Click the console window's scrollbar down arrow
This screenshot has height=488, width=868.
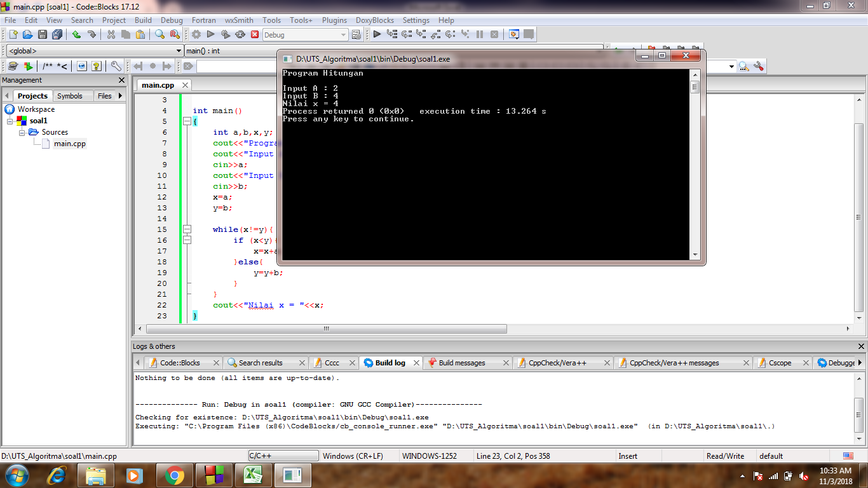[x=695, y=255]
